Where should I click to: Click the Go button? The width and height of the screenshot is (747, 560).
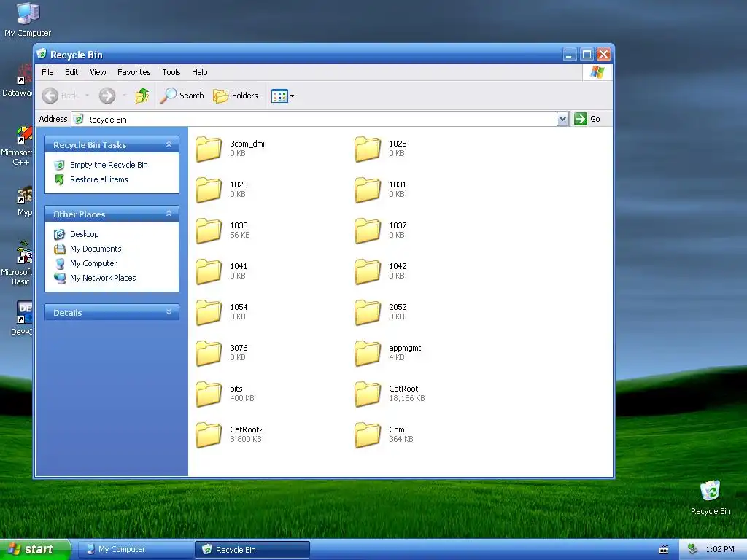tap(587, 119)
